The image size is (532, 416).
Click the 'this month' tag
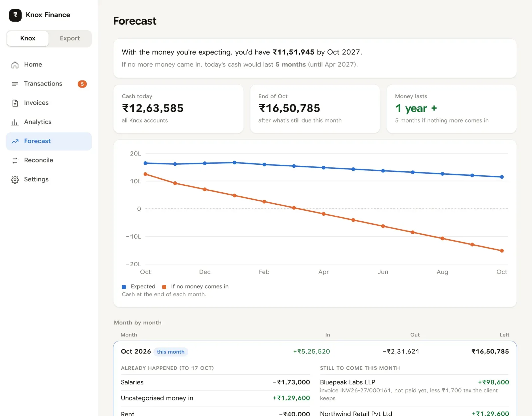click(171, 352)
